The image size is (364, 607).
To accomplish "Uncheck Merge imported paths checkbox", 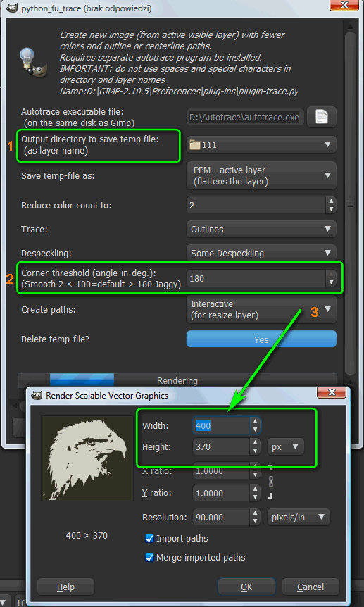I will [x=149, y=558].
